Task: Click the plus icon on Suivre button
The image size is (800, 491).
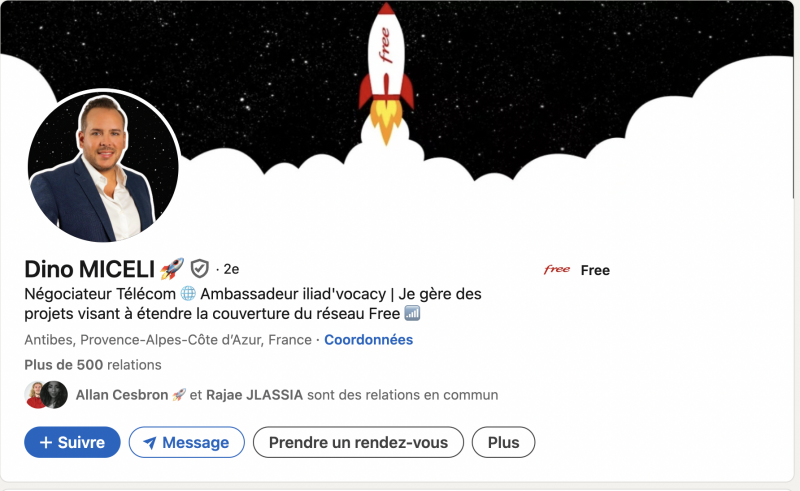Action: 46,442
